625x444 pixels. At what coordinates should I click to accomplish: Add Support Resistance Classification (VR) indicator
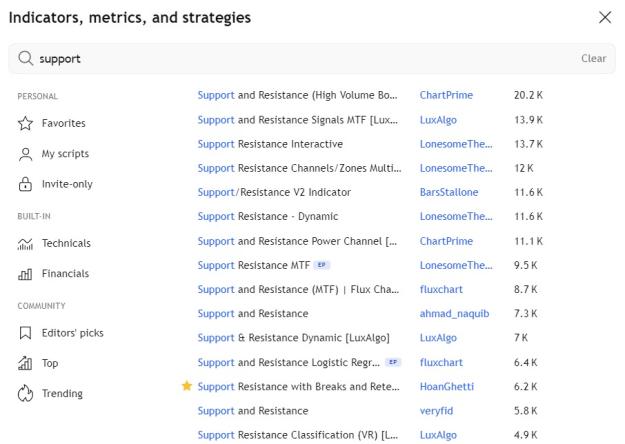coord(297,435)
